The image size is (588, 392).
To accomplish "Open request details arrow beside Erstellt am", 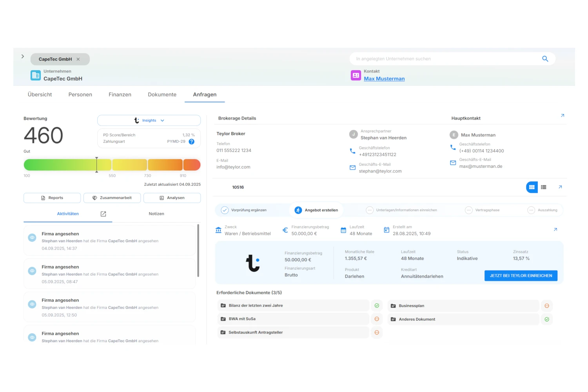I will click(555, 230).
